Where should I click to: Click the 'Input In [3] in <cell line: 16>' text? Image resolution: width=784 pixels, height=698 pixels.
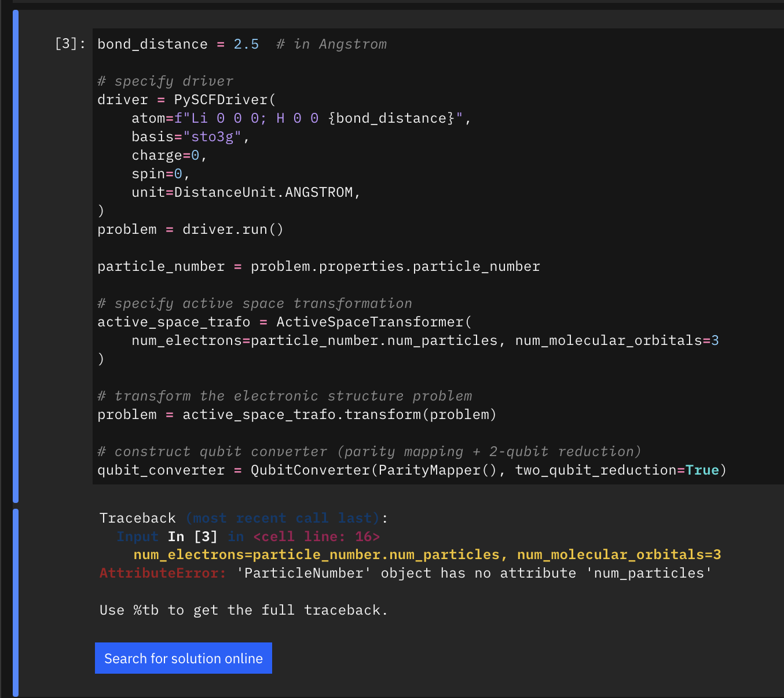point(248,537)
